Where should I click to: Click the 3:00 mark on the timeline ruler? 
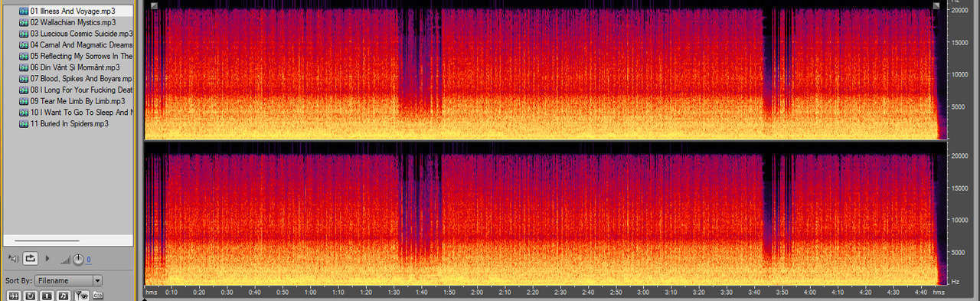coord(643,293)
